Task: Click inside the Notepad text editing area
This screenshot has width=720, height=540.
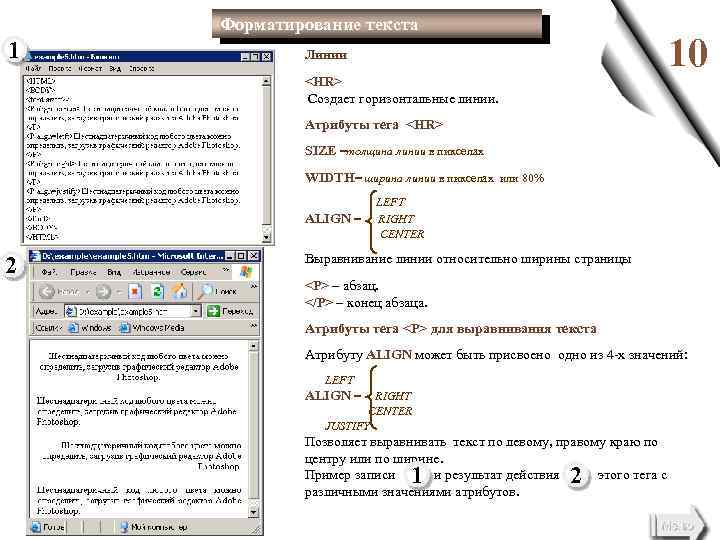Action: click(142, 159)
